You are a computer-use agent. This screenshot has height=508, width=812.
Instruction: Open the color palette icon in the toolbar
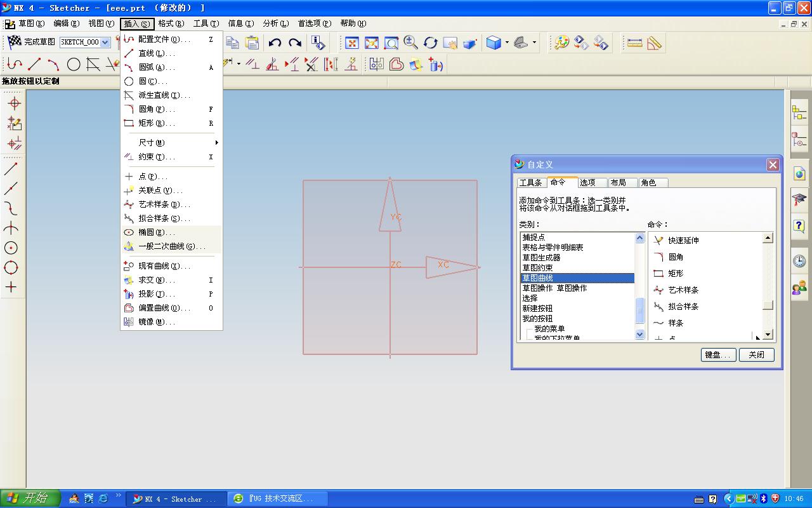click(x=561, y=43)
